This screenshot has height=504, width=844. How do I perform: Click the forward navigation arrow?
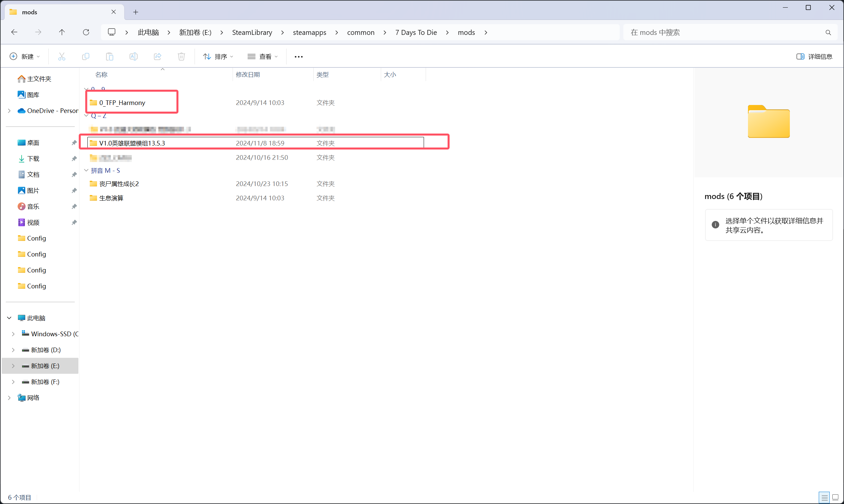click(x=38, y=32)
